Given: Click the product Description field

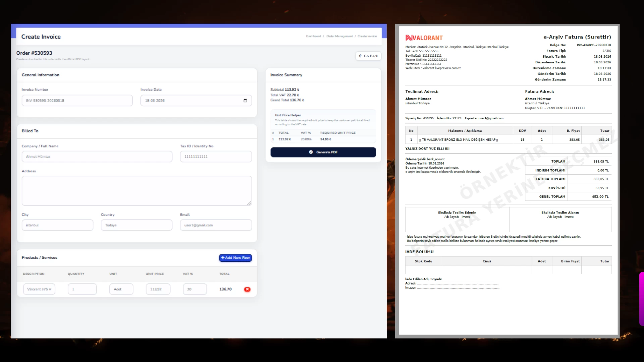Looking at the screenshot, I should (x=39, y=289).
